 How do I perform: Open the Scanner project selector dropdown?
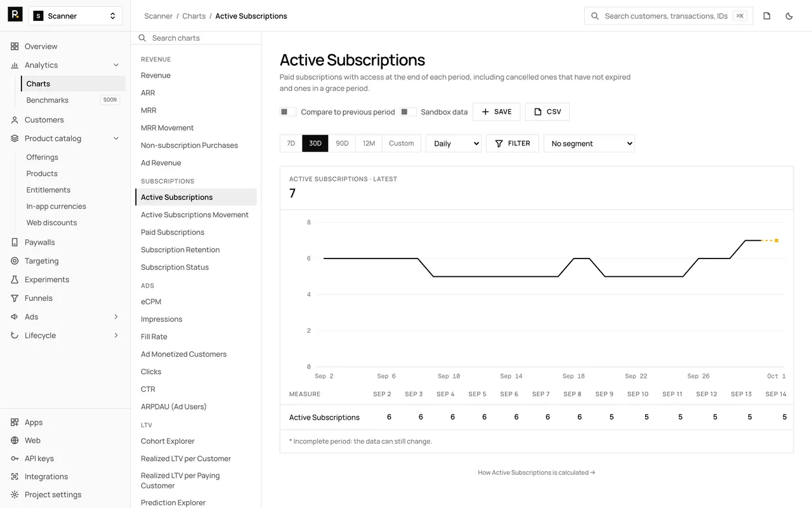click(x=75, y=16)
